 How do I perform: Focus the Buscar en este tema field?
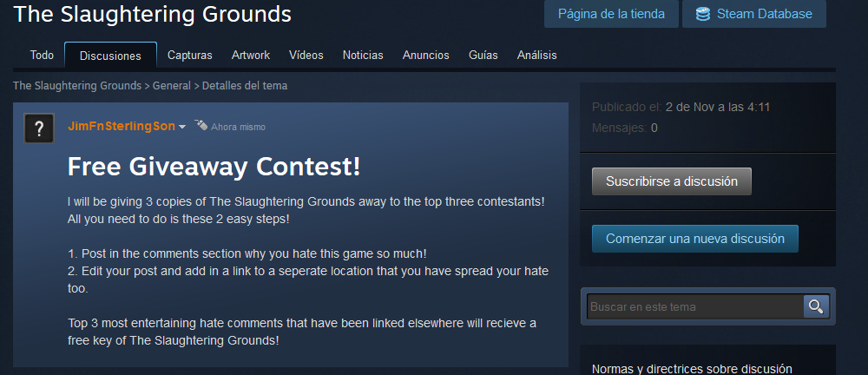point(695,306)
